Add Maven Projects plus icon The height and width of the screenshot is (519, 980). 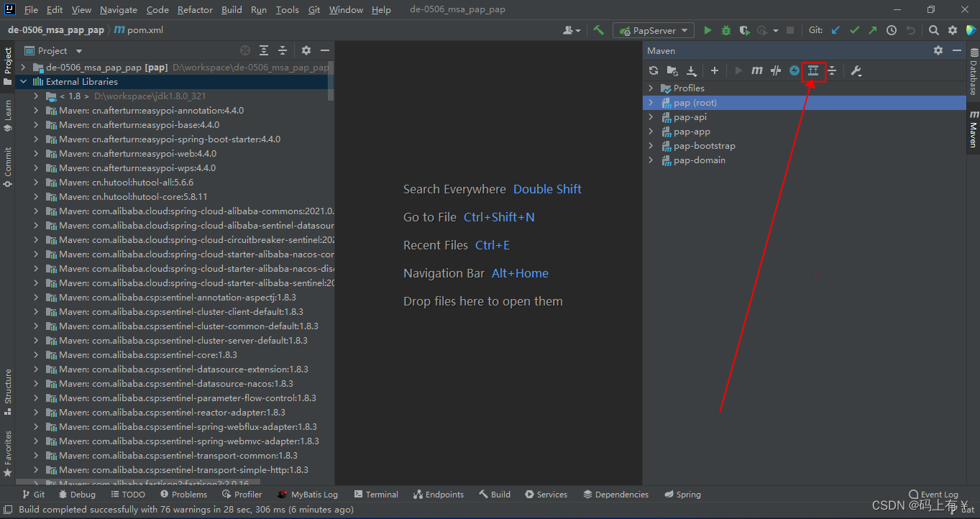tap(715, 70)
